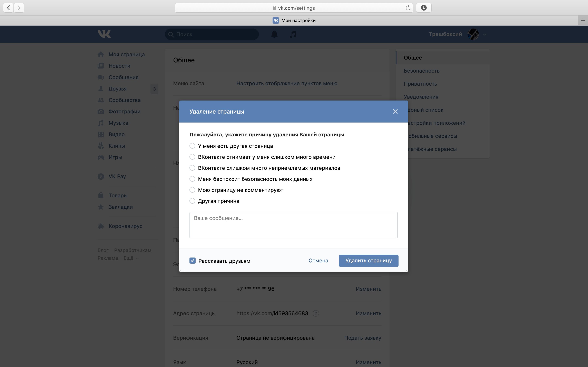Click the help question mark near page address

316,313
